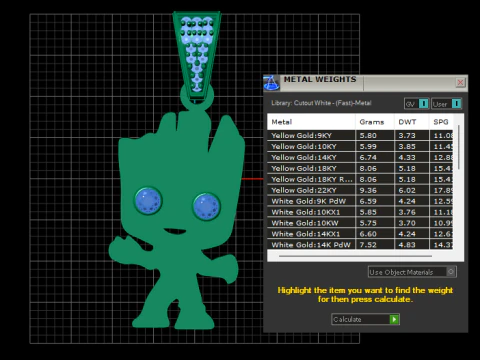Close the Metal Weights panel
Screen dimensions: 480x360
460,82
